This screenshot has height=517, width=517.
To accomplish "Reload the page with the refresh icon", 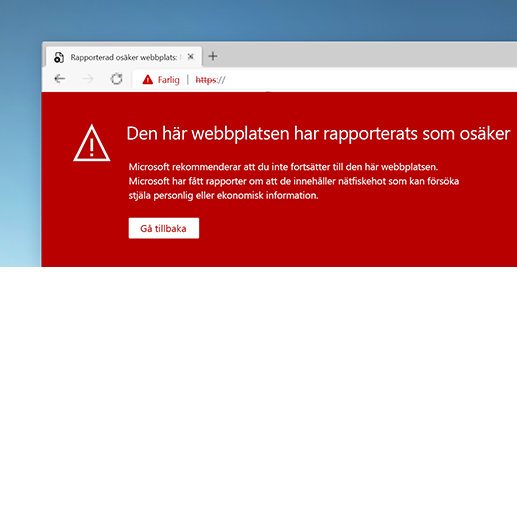I will pyautogui.click(x=116, y=79).
